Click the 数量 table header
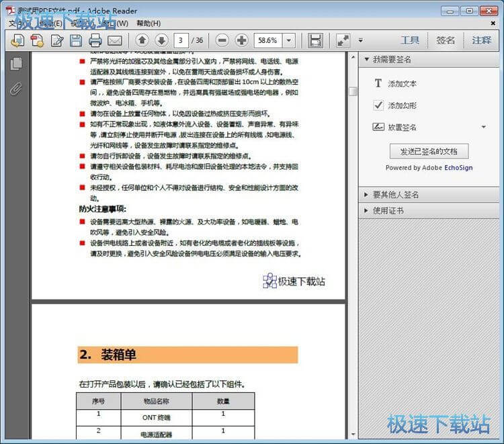This screenshot has height=444, width=504. pyautogui.click(x=223, y=401)
